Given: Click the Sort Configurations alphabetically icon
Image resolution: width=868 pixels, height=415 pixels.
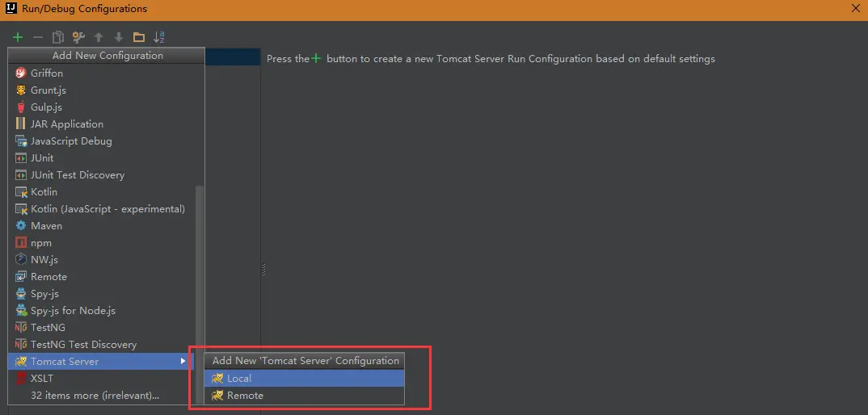Looking at the screenshot, I should (159, 37).
